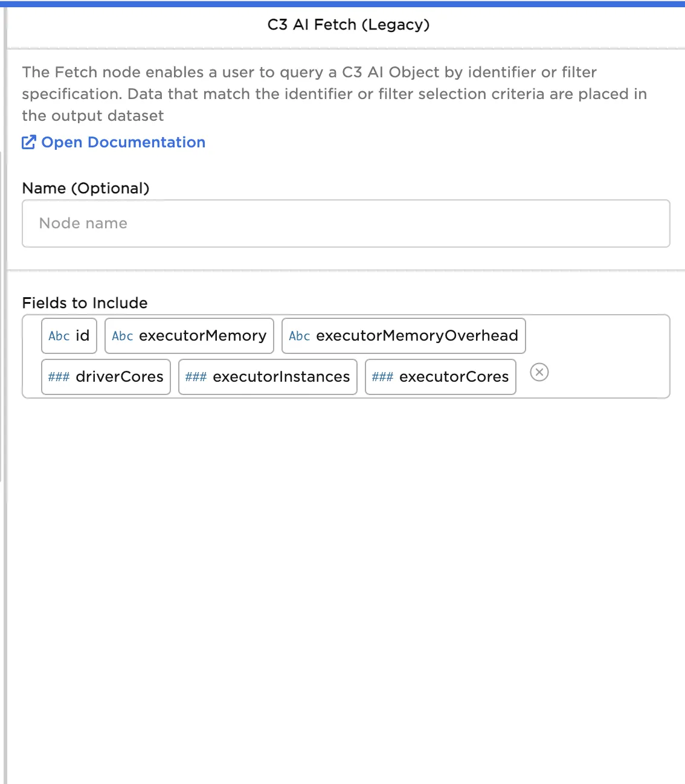685x784 pixels.
Task: Click the external-link icon beside Open Documentation
Action: click(x=28, y=143)
